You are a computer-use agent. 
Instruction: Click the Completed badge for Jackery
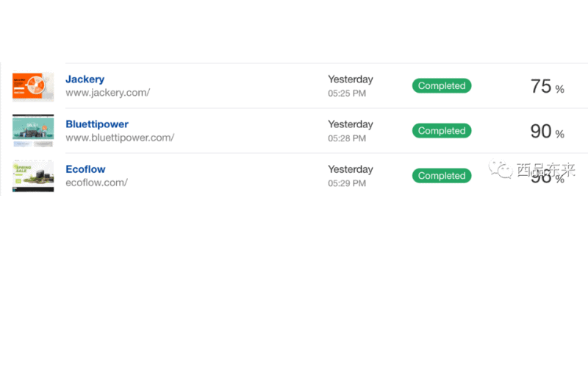click(442, 85)
